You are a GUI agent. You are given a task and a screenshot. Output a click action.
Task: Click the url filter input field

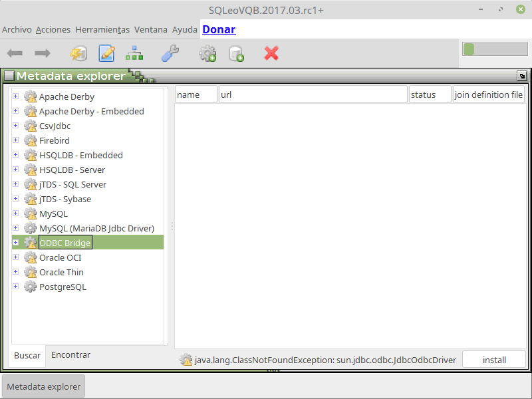(x=313, y=94)
